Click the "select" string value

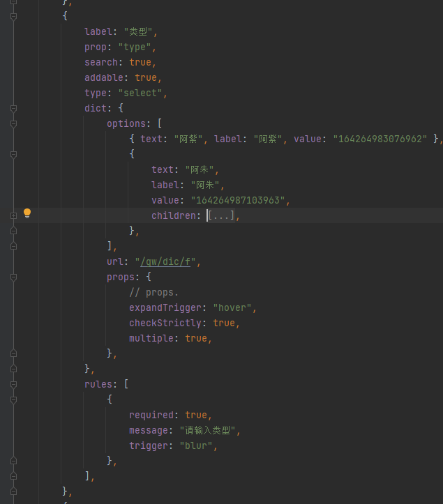(x=140, y=93)
